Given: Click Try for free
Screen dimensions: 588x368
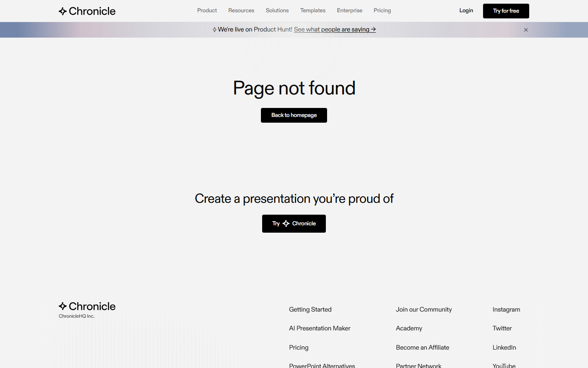Looking at the screenshot, I should click(506, 11).
